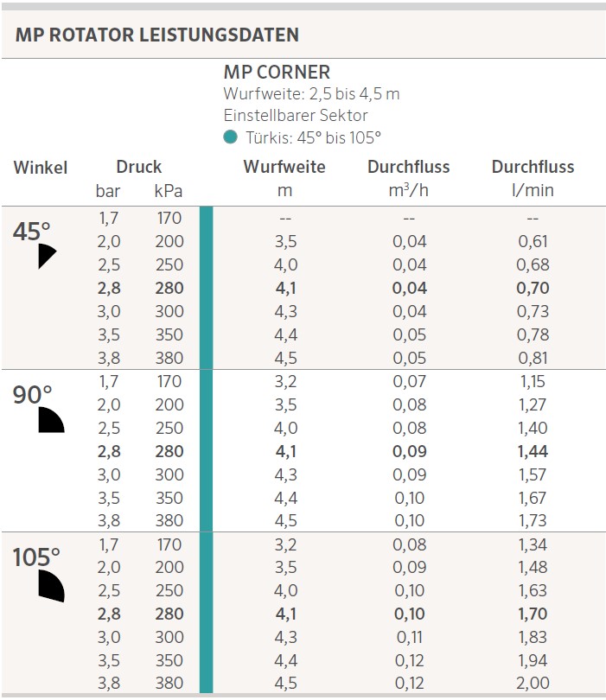Click the 0,78 l/min value

533,334
